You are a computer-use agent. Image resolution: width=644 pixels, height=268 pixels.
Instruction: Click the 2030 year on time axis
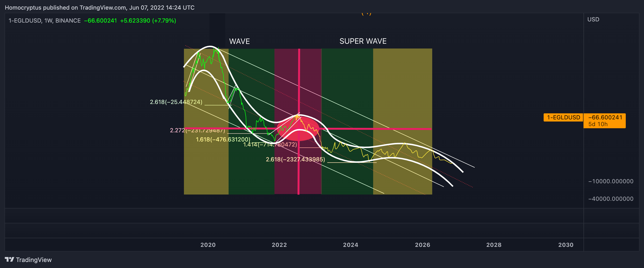point(566,245)
